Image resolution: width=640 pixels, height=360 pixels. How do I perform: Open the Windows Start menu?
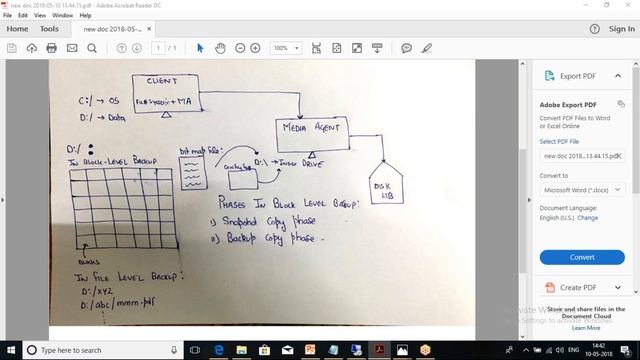click(11, 350)
